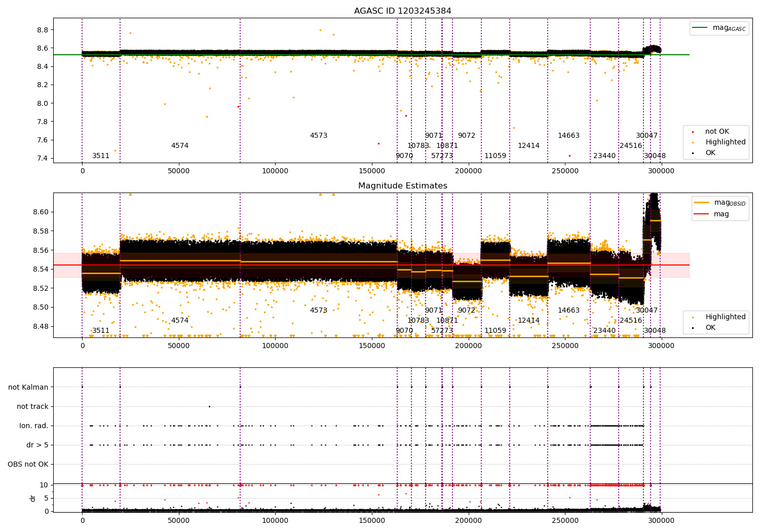Click the red line sample beside mag legend

tap(702, 214)
